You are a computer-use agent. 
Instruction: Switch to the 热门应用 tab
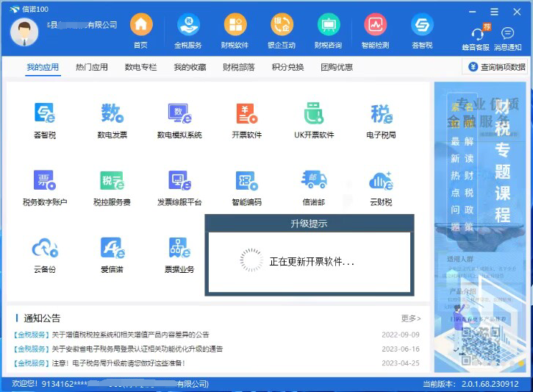92,68
